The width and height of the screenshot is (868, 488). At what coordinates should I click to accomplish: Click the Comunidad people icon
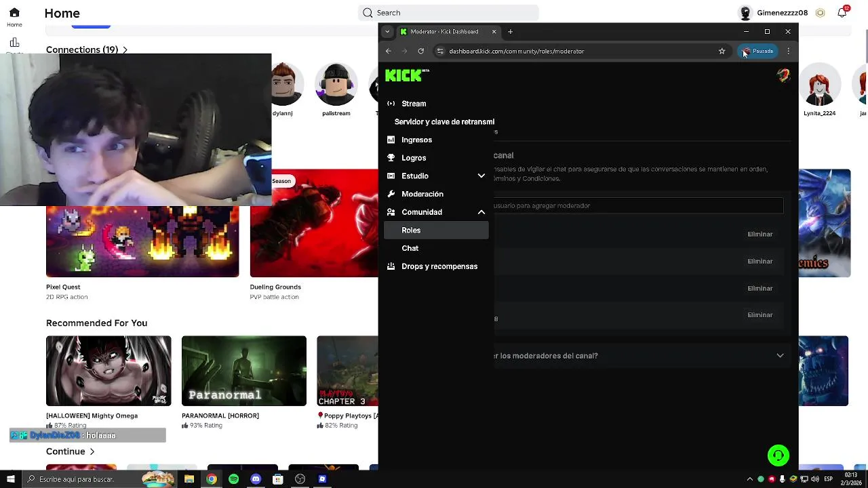391,212
